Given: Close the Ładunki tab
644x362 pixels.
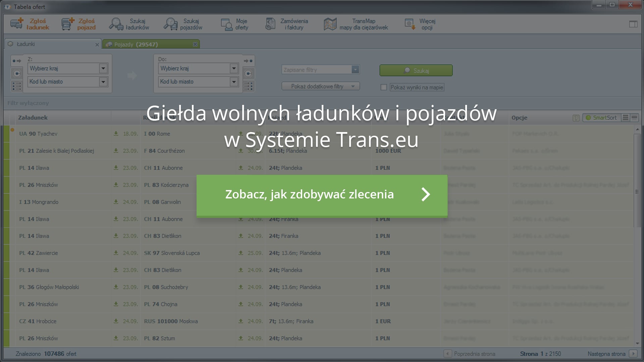Looking at the screenshot, I should pos(97,45).
